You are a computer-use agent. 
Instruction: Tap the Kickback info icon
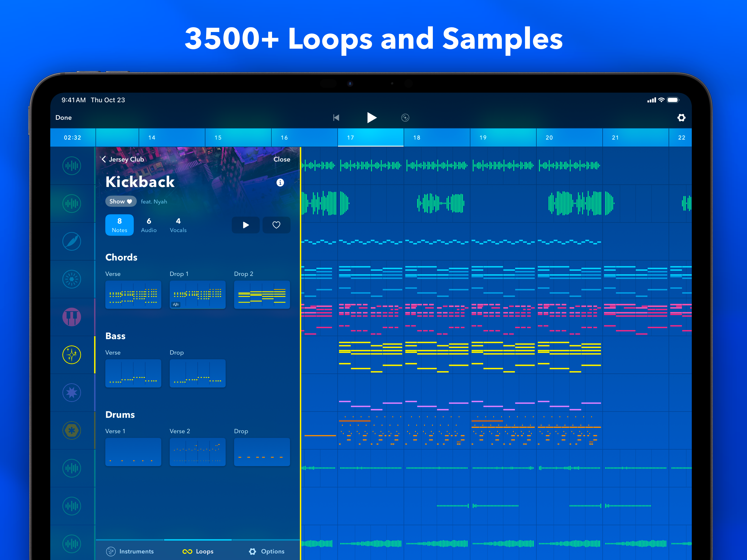280,182
